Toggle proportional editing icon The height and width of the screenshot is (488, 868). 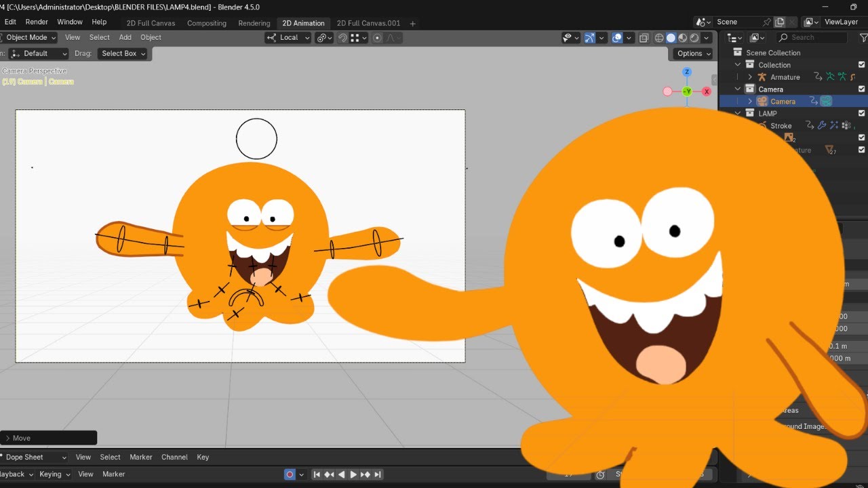pyautogui.click(x=377, y=38)
